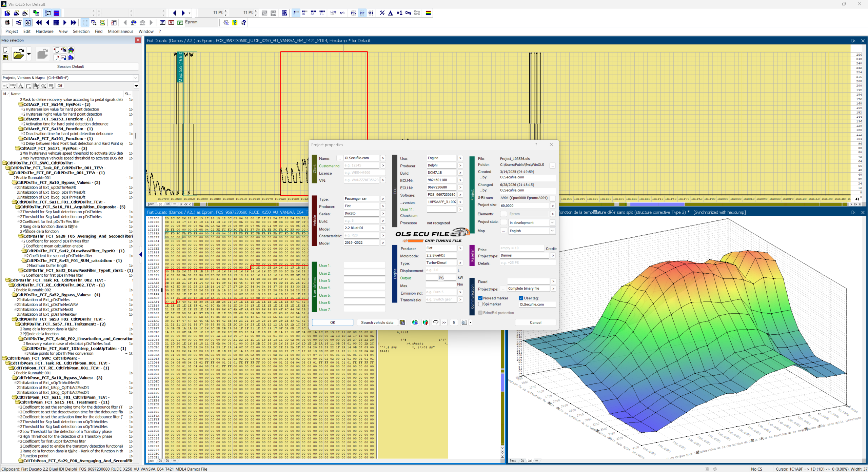Screen dimensions: 868x472
Task: Click the blue puzzle piece plugin icon
Action: (x=71, y=58)
